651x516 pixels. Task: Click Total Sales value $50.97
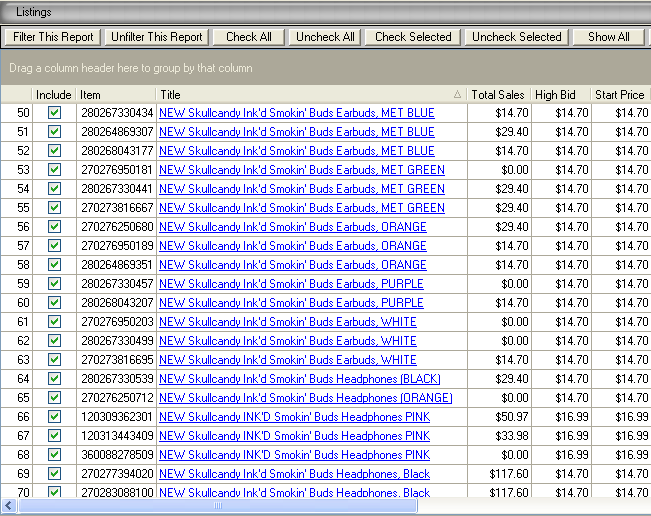click(512, 417)
